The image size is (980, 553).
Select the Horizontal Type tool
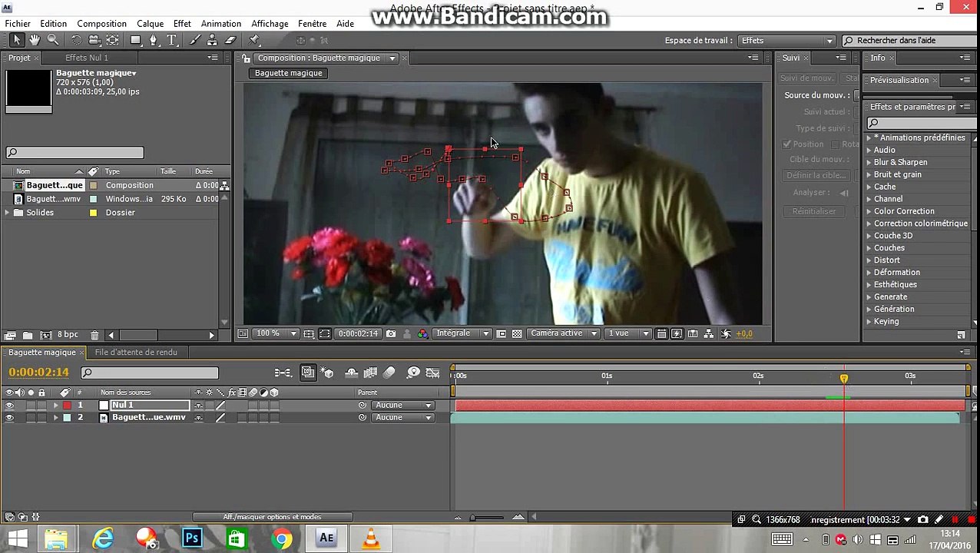[x=172, y=40]
